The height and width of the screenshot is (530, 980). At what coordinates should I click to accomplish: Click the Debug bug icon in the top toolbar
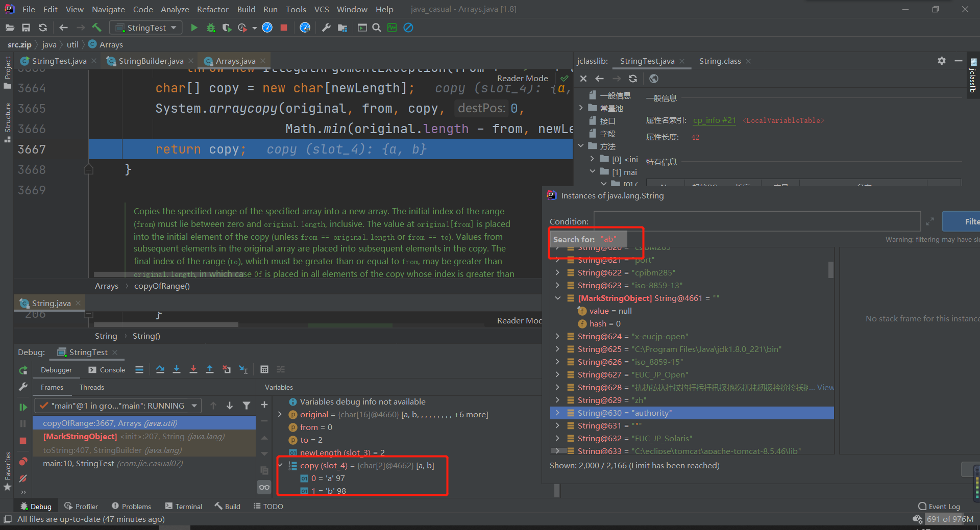211,28
